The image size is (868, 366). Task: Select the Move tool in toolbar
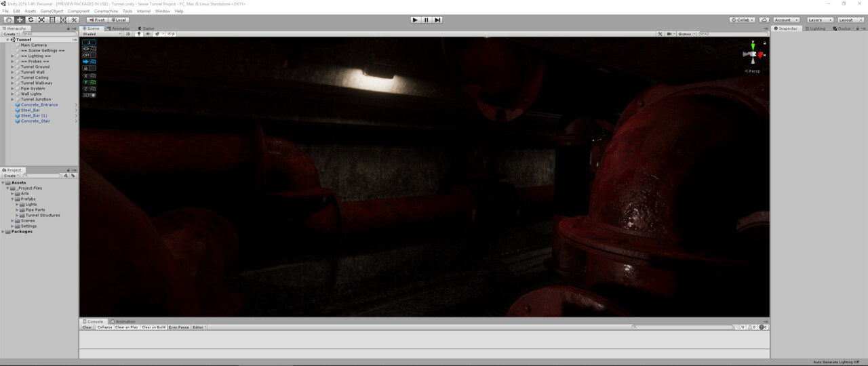[19, 20]
